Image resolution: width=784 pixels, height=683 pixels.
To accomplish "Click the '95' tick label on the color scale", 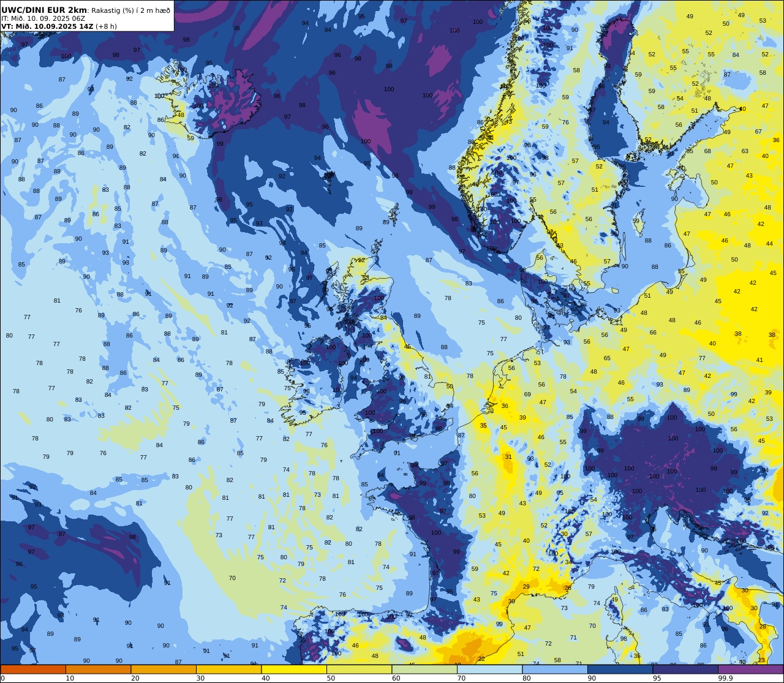I will [x=657, y=678].
